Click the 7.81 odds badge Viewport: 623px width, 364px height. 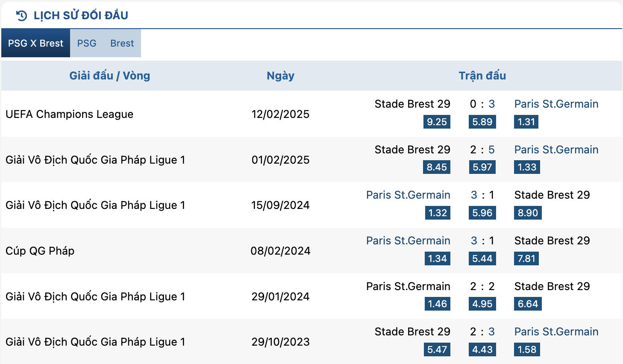[526, 258]
